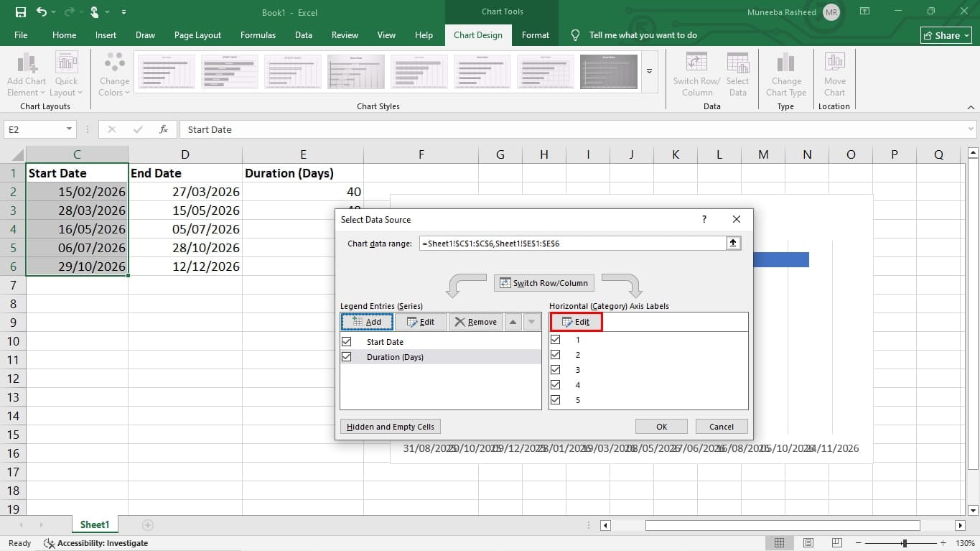
Task: Open the Data tab
Action: click(304, 35)
